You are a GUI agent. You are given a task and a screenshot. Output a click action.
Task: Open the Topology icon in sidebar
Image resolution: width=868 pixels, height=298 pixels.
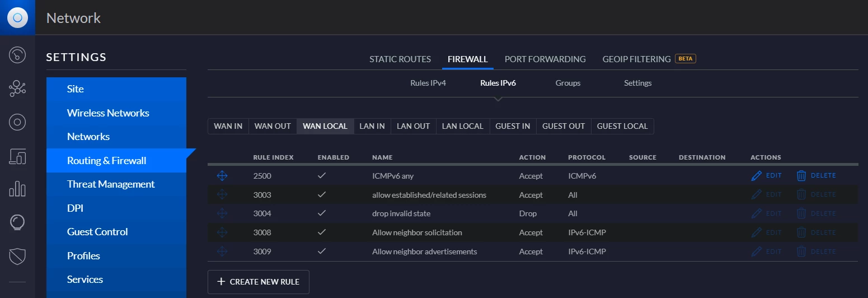point(17,89)
